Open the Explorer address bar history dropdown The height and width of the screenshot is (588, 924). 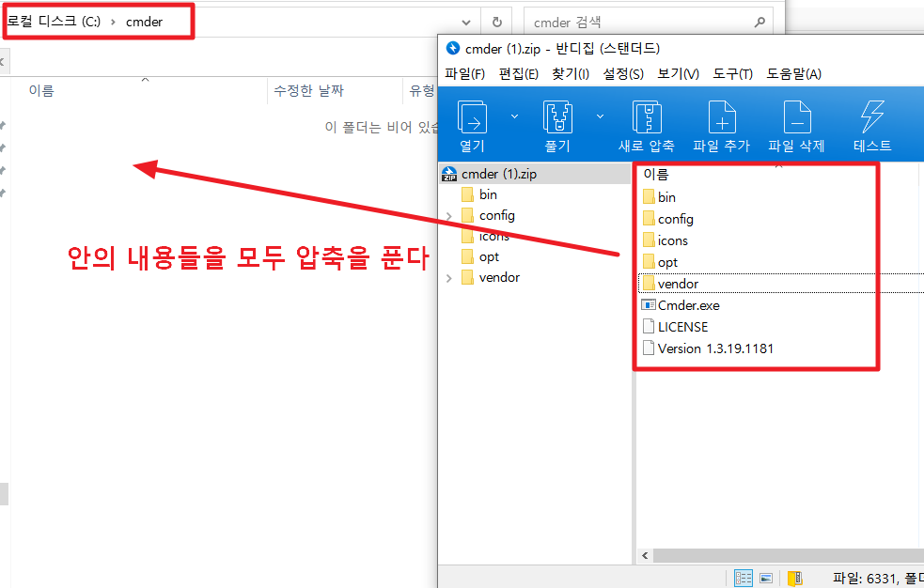point(466,23)
